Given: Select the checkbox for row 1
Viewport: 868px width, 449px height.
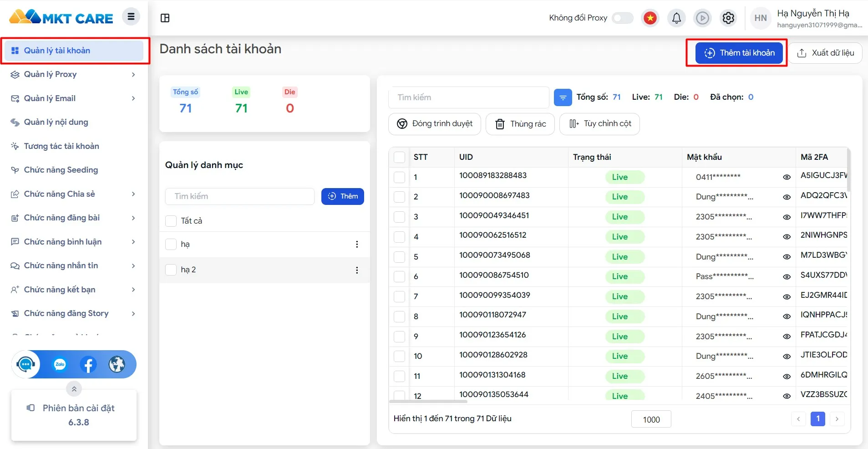Looking at the screenshot, I should pyautogui.click(x=399, y=177).
